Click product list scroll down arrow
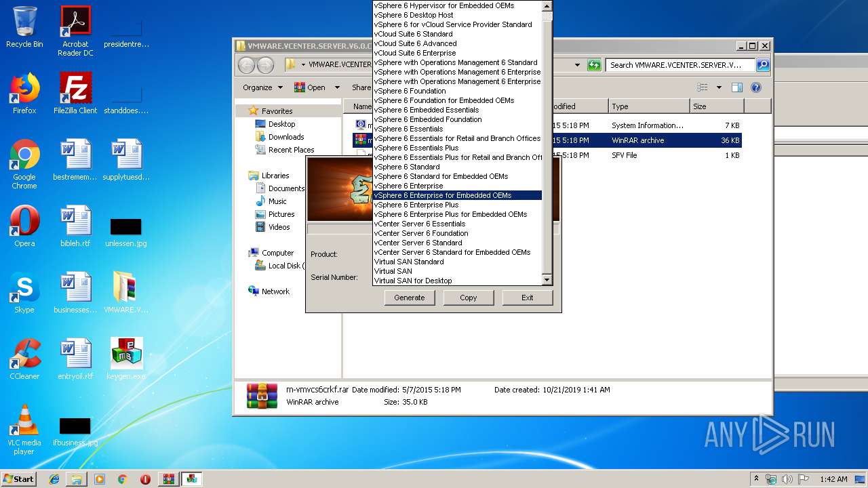Screen dimensions: 868x488 coord(547,280)
